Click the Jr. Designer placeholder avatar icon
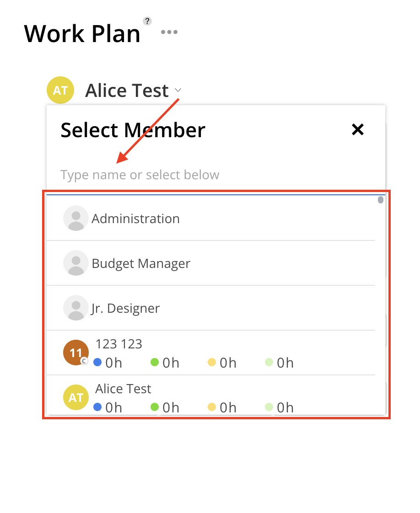Image resolution: width=420 pixels, height=513 pixels. pyautogui.click(x=76, y=308)
